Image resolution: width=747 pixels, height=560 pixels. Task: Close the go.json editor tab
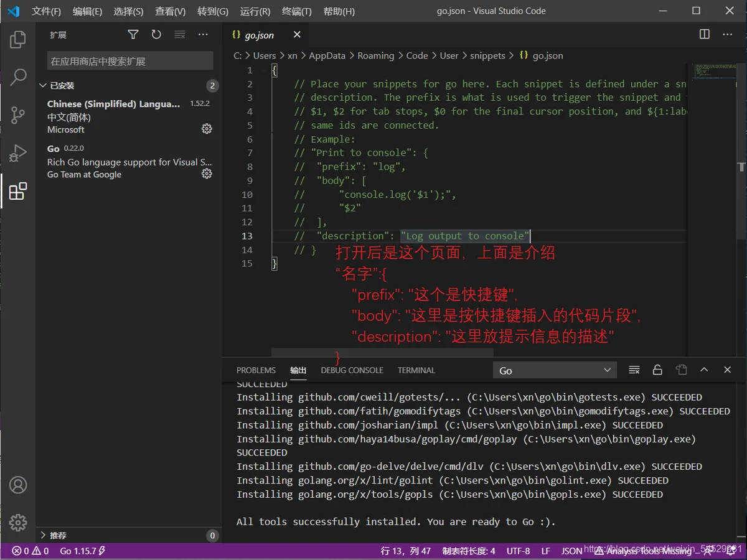click(297, 35)
